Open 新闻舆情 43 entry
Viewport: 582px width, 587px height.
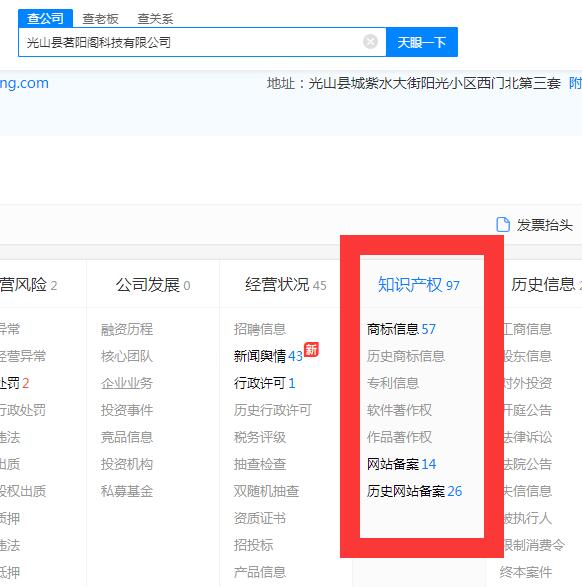[x=268, y=356]
